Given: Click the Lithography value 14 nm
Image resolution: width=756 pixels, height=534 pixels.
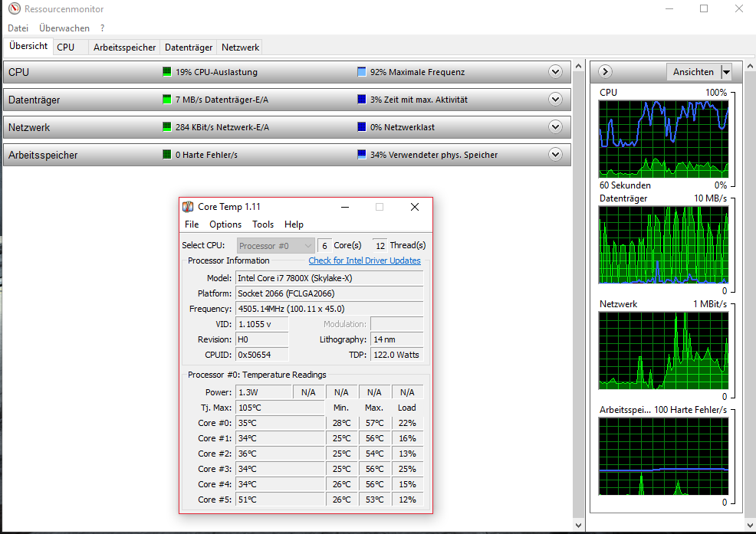Looking at the screenshot, I should (x=397, y=339).
